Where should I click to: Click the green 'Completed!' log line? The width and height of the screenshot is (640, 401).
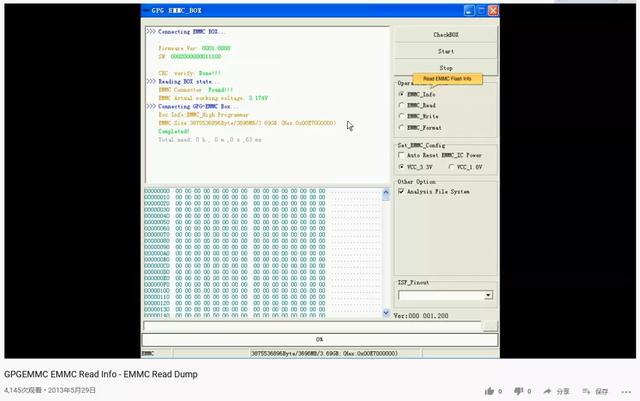174,131
